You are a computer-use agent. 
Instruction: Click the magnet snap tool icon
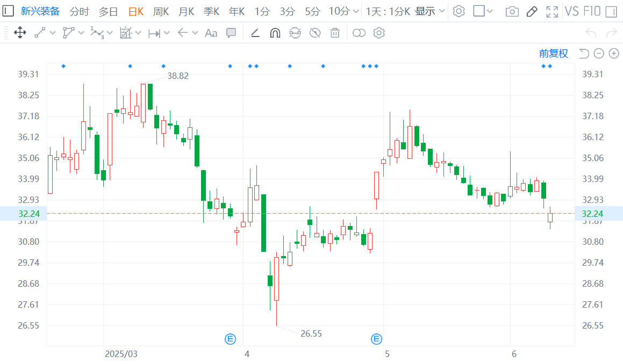(275, 33)
